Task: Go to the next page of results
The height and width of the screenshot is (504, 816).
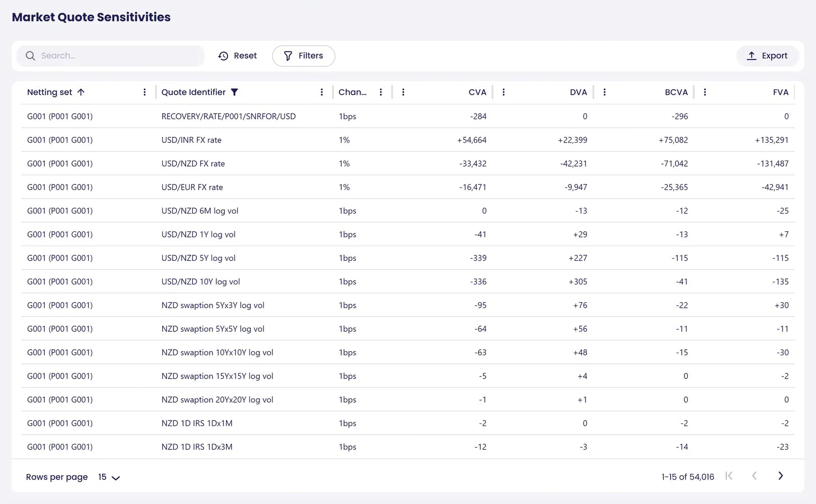Action: coord(780,476)
